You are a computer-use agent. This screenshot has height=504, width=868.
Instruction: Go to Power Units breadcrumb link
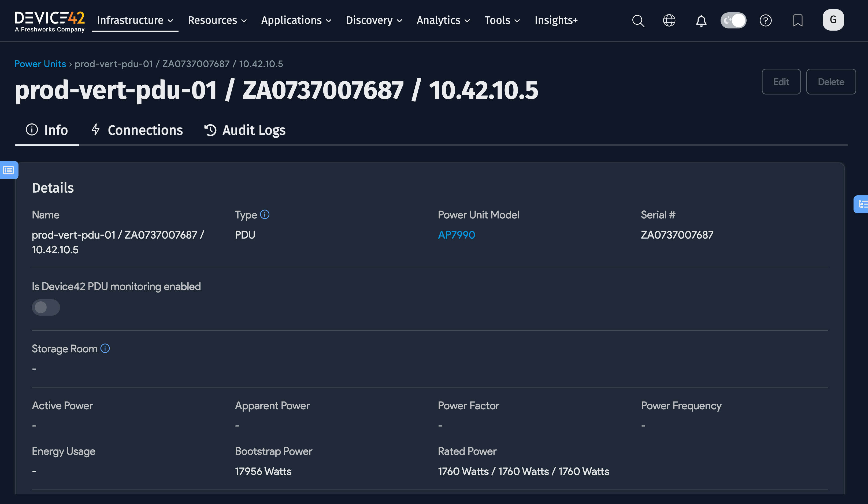click(x=40, y=64)
